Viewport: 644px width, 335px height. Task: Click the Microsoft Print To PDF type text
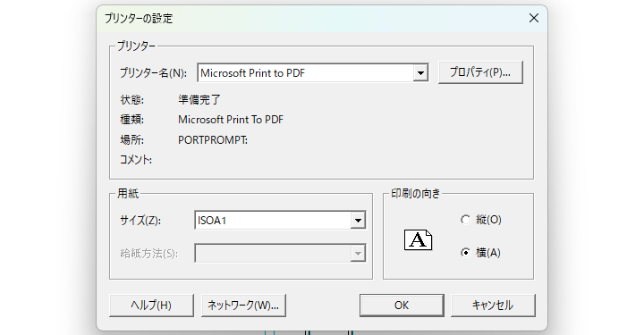point(231,120)
